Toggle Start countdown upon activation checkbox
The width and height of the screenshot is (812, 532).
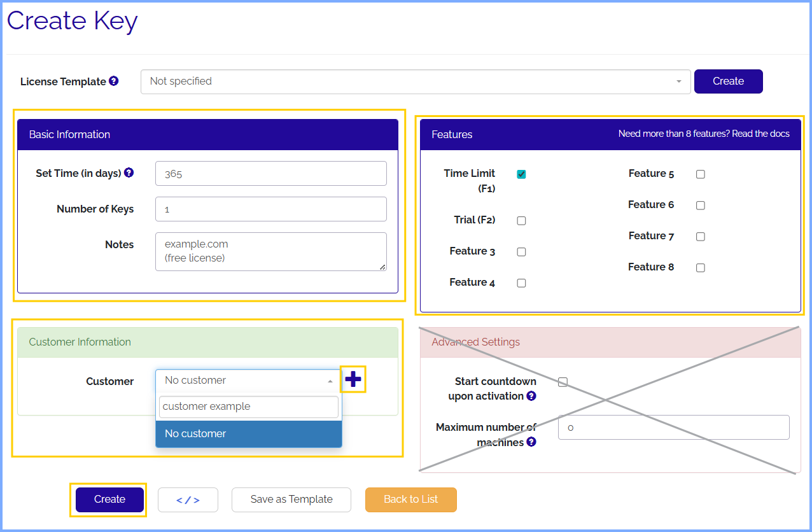tap(563, 382)
